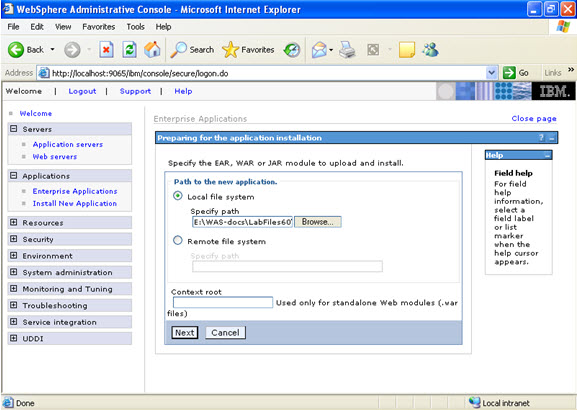Screen dimensions: 577x410
Task: Expand the Environment section
Action: [x=14, y=255]
